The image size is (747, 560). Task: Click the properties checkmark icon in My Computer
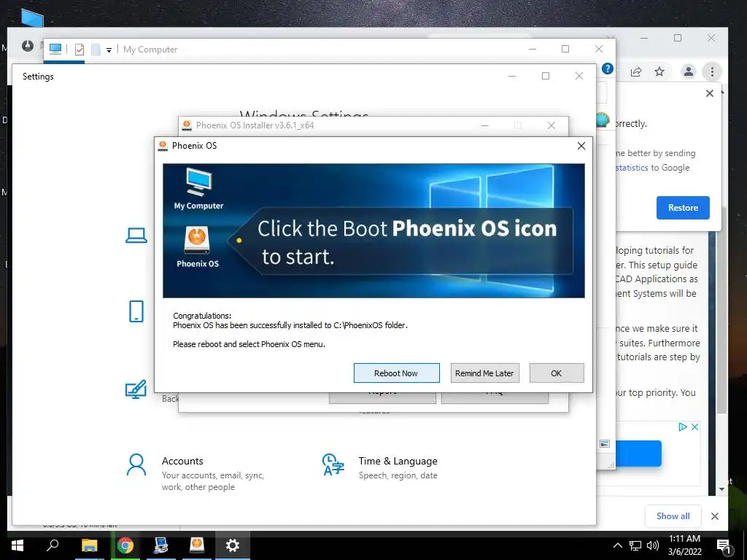point(80,50)
